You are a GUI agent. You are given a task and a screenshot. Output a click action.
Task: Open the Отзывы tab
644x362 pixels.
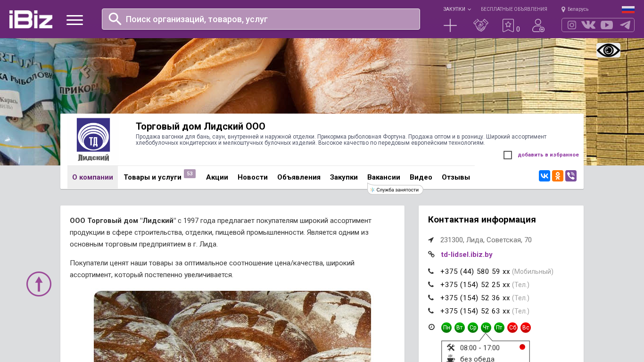(x=456, y=177)
